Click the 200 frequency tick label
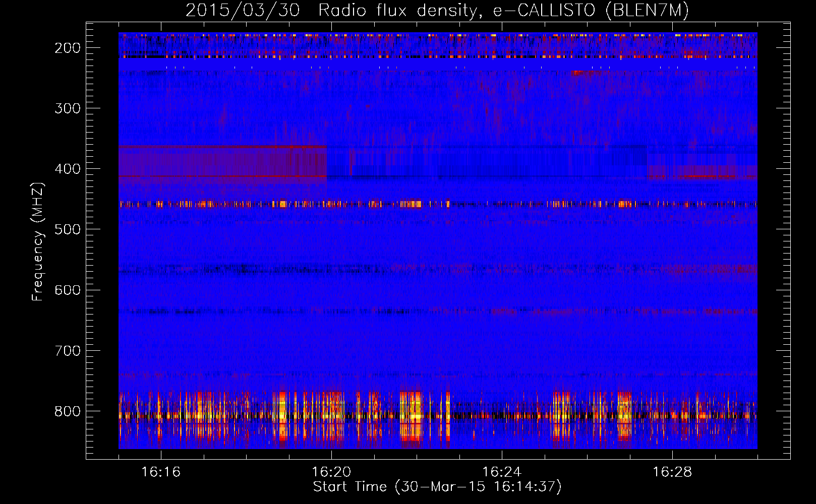The height and width of the screenshot is (504, 816). click(68, 48)
